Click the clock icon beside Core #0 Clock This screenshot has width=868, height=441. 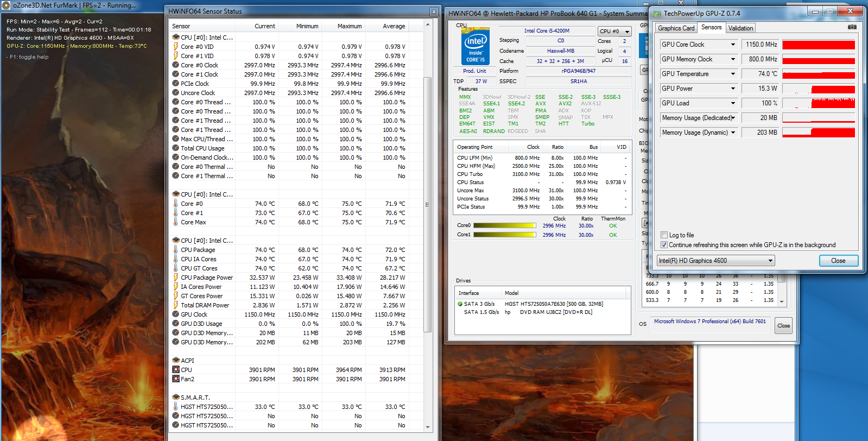point(176,65)
